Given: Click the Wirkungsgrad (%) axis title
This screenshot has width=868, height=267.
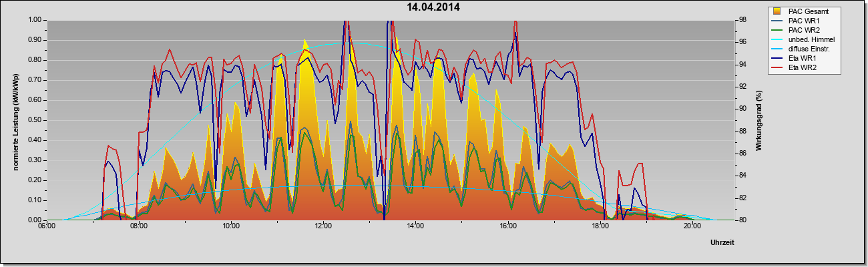Looking at the screenshot, I should [758, 120].
